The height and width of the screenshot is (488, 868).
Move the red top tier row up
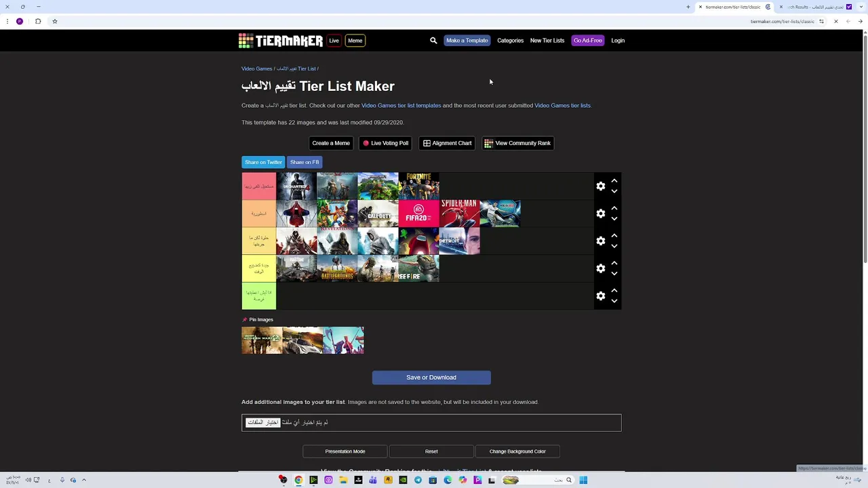(614, 181)
